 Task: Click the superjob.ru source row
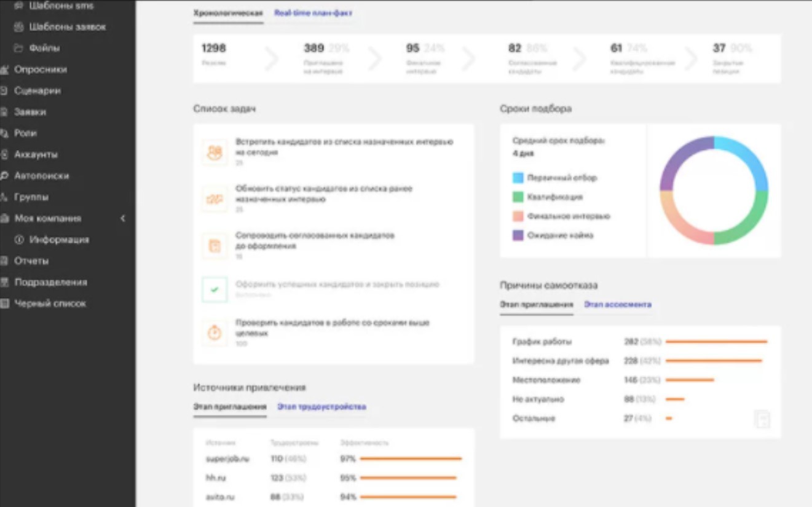pos(227,459)
